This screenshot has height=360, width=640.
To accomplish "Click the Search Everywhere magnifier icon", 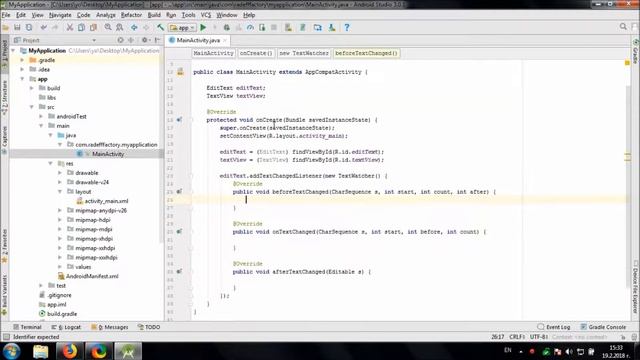I will [x=623, y=27].
